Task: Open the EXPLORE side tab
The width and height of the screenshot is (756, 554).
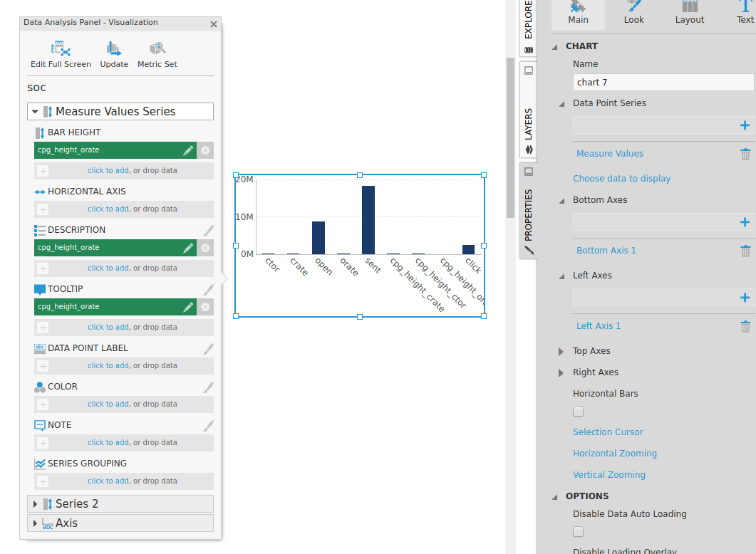Action: (x=529, y=26)
